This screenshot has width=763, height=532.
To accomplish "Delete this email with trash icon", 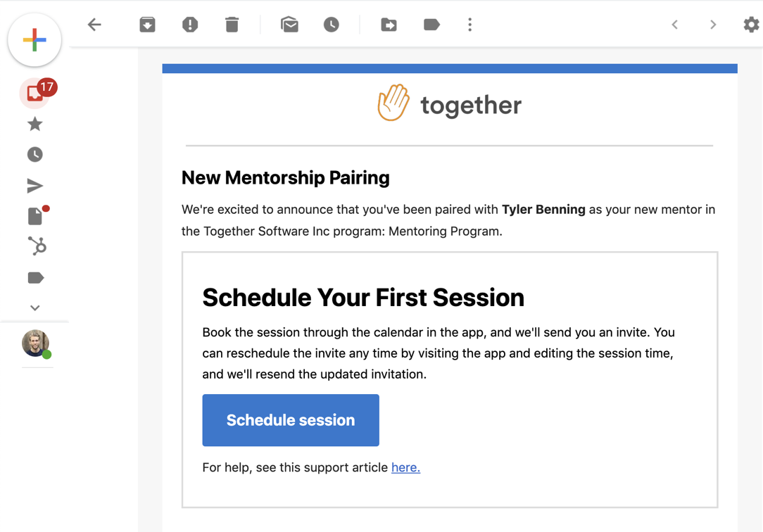I will (x=232, y=25).
